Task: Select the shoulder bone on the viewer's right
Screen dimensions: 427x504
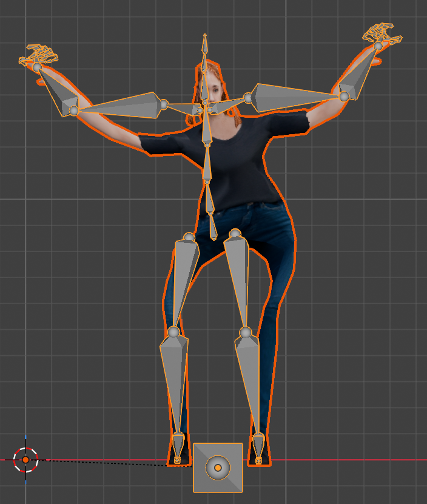Action: (x=228, y=106)
